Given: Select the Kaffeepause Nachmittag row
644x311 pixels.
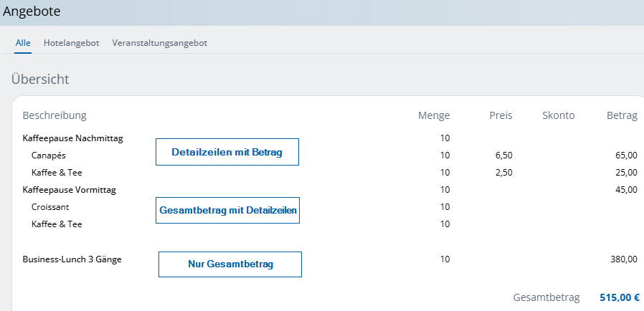Looking at the screenshot, I should pyautogui.click(x=72, y=138).
